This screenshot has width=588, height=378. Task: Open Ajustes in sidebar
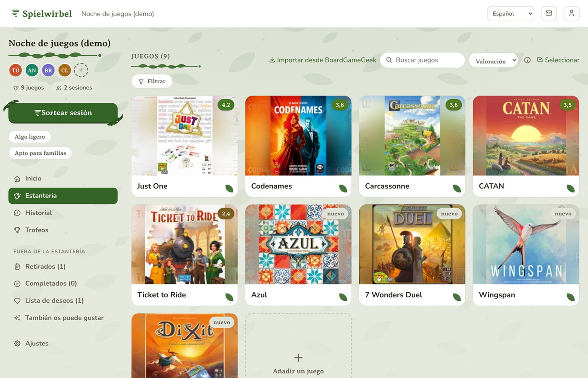pyautogui.click(x=63, y=344)
